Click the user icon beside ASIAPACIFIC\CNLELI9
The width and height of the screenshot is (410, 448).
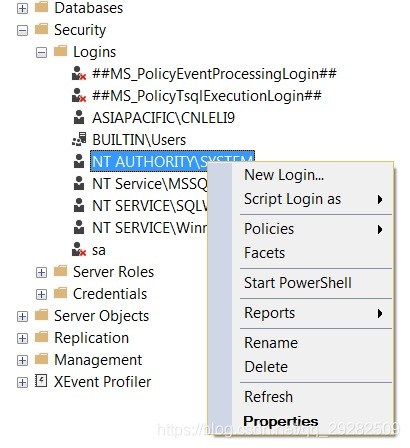79,117
